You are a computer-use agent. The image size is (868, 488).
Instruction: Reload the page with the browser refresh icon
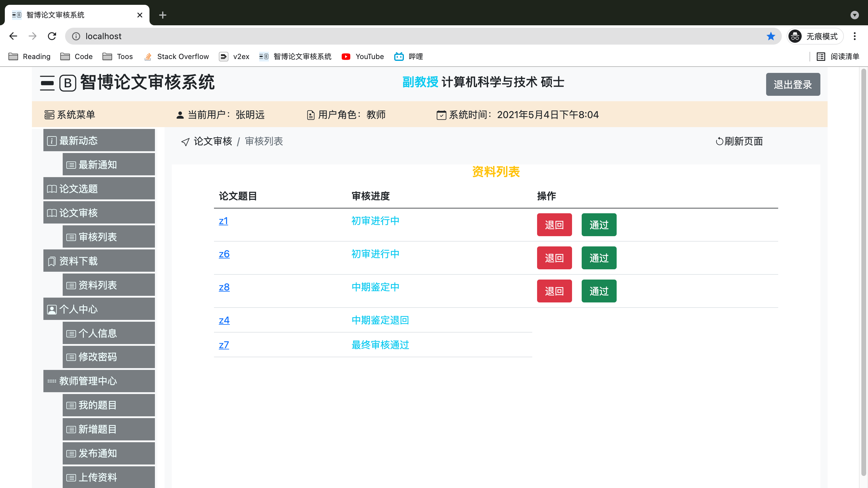click(x=52, y=36)
